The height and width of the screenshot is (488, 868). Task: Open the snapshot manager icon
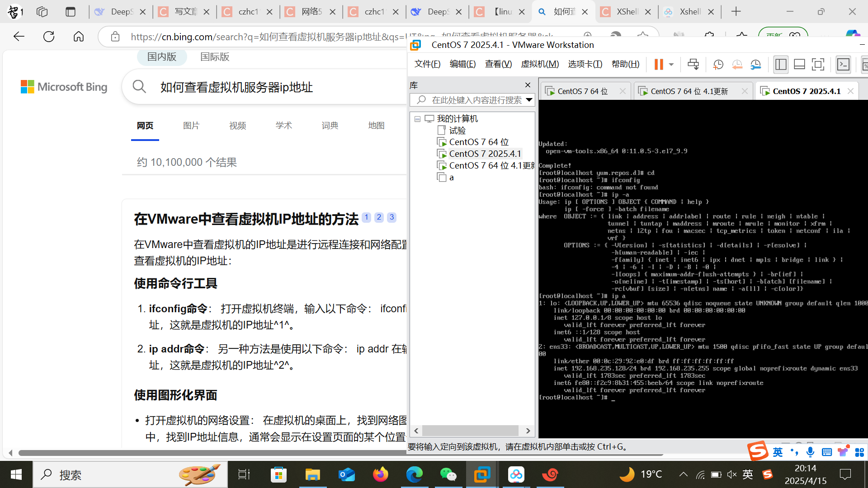pos(756,64)
